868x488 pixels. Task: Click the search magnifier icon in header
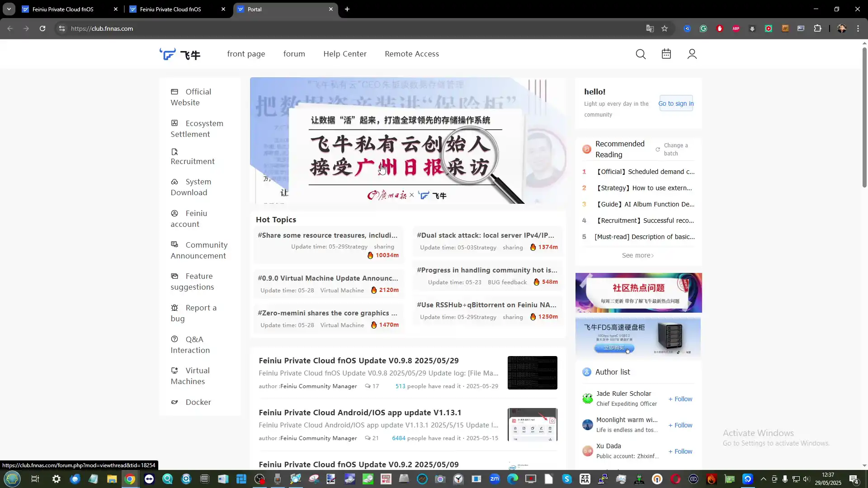tap(641, 54)
